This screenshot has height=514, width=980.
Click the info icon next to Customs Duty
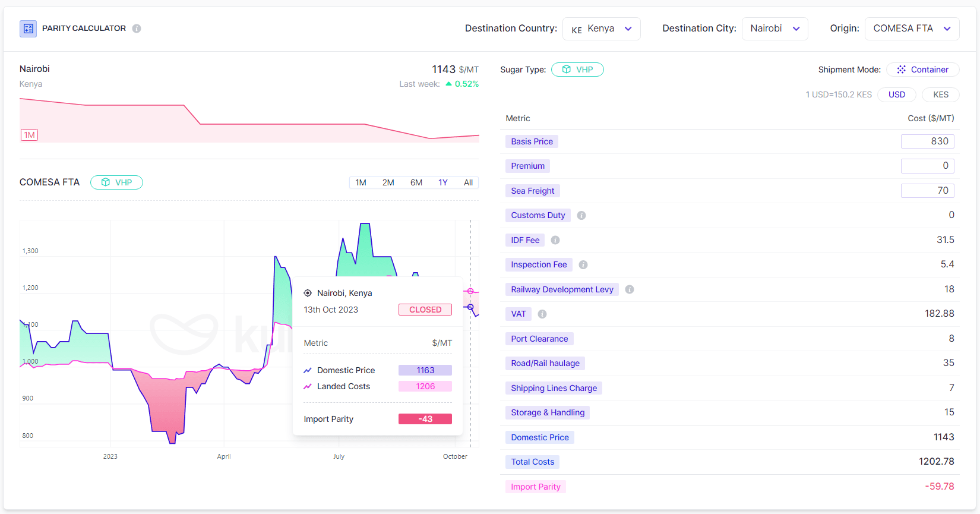click(581, 216)
